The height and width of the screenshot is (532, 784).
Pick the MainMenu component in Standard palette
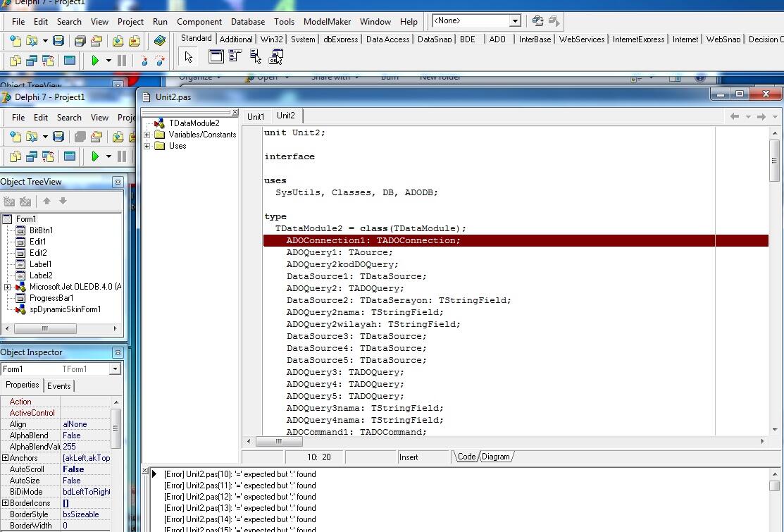[235, 57]
